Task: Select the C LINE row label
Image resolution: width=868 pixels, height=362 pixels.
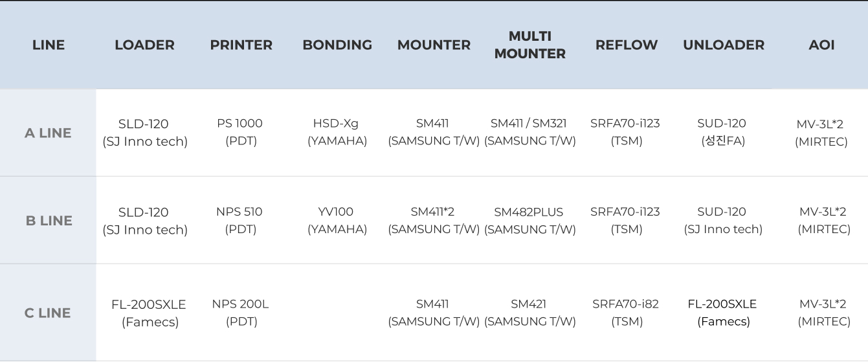Action: click(x=48, y=313)
